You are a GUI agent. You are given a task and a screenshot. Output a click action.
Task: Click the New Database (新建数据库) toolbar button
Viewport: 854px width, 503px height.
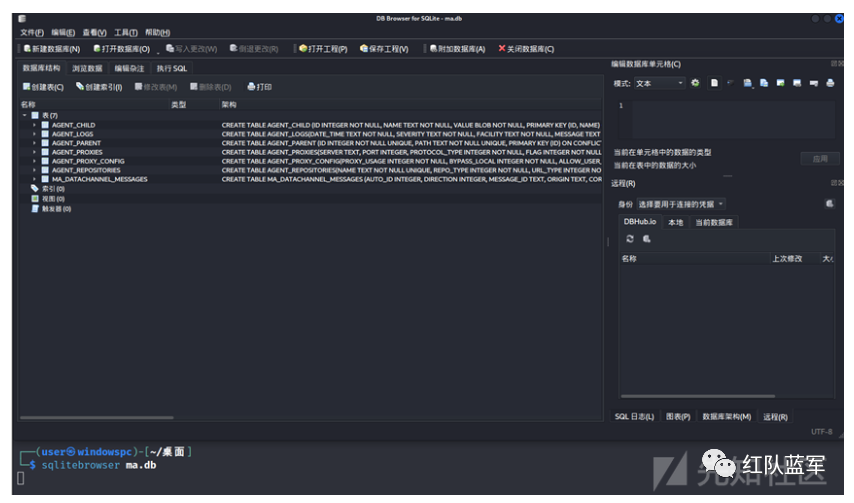(x=52, y=49)
